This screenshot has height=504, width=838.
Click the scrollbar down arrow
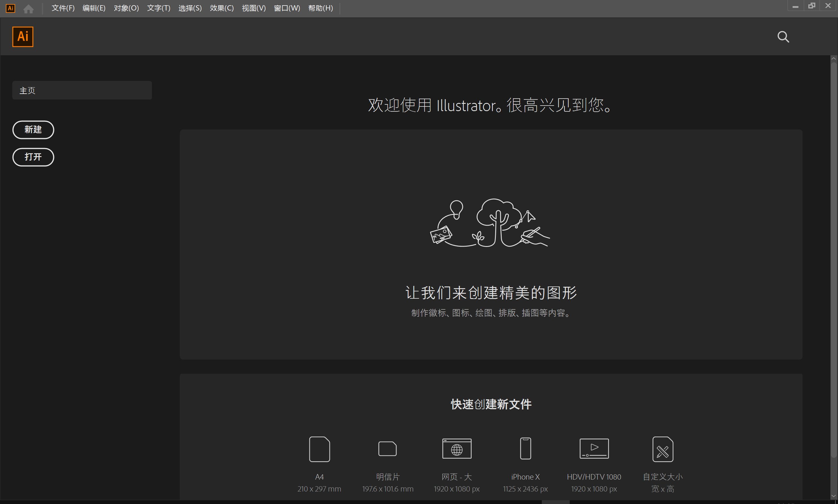click(834, 496)
